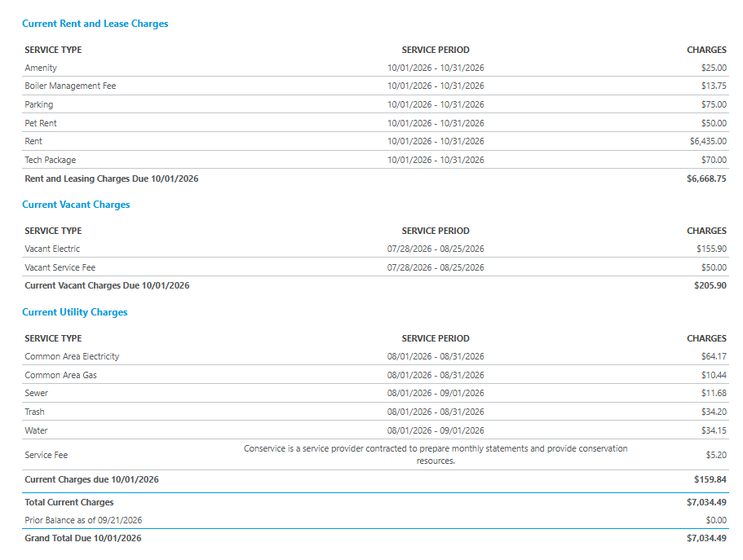Select the Conservice service provider description
The height and width of the screenshot is (560, 743).
point(436,454)
